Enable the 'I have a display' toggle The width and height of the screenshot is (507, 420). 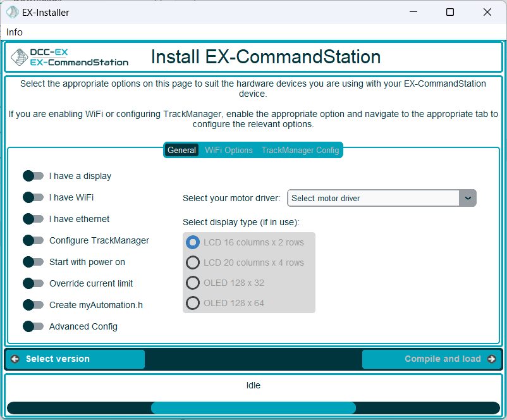(33, 176)
